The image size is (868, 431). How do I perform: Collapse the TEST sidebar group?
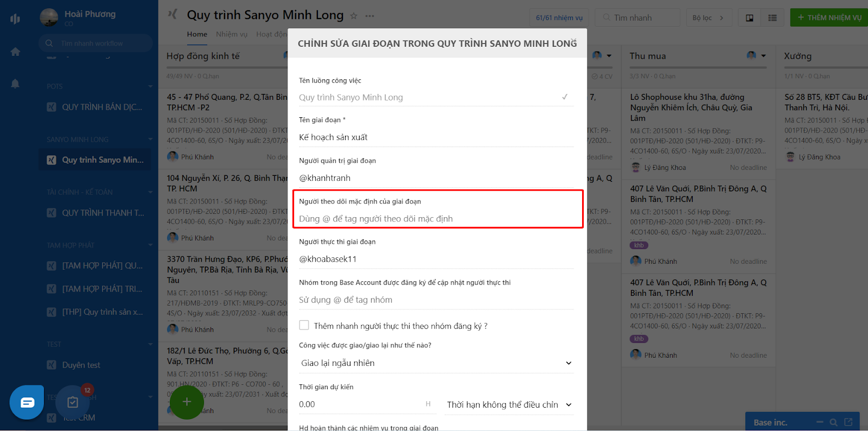click(x=150, y=344)
